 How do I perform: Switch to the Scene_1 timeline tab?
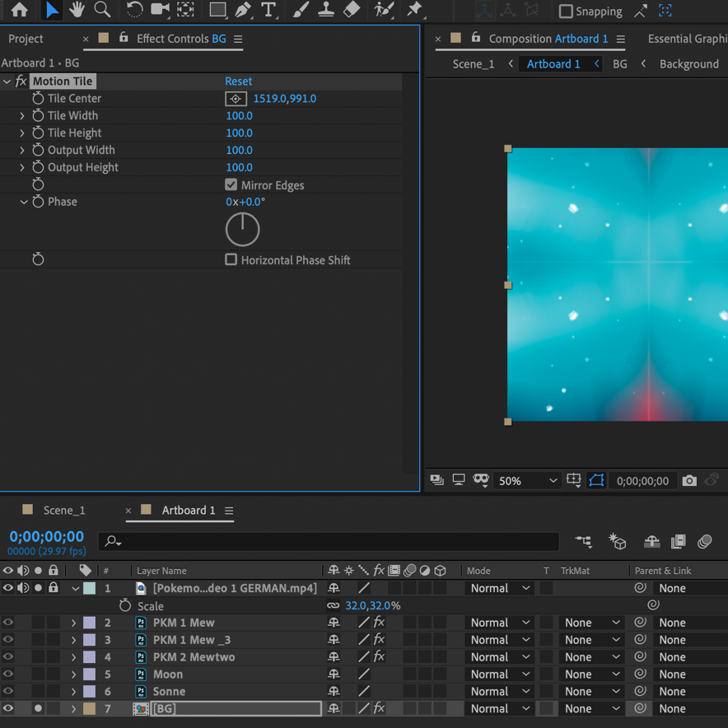click(x=64, y=511)
